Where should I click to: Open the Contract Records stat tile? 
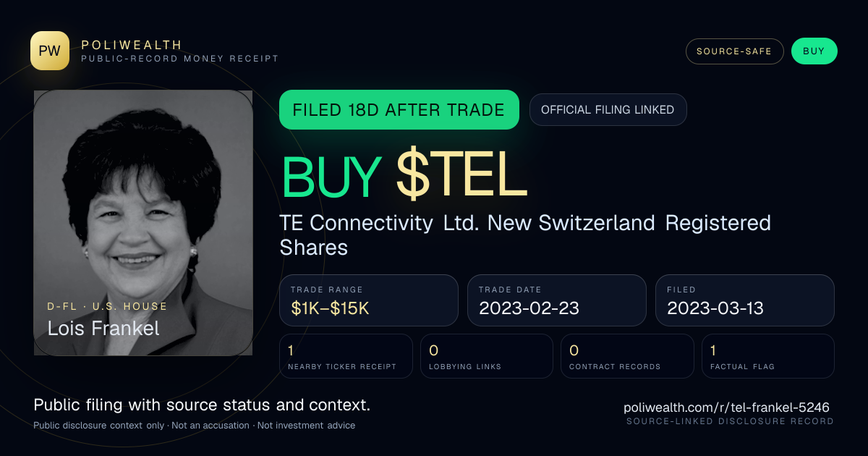627,356
